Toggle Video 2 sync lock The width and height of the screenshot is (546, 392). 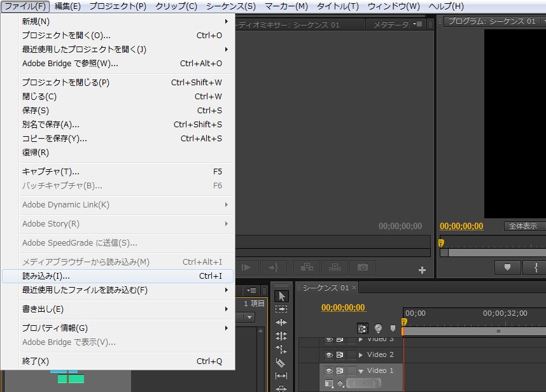click(x=340, y=354)
